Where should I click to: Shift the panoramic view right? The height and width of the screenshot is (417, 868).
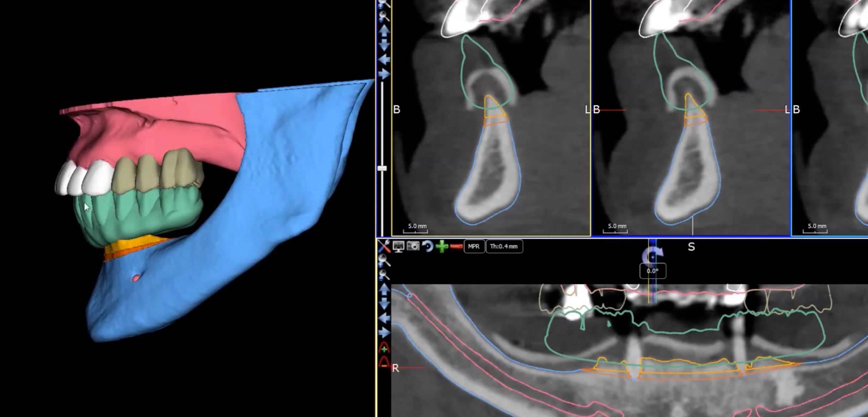384,333
